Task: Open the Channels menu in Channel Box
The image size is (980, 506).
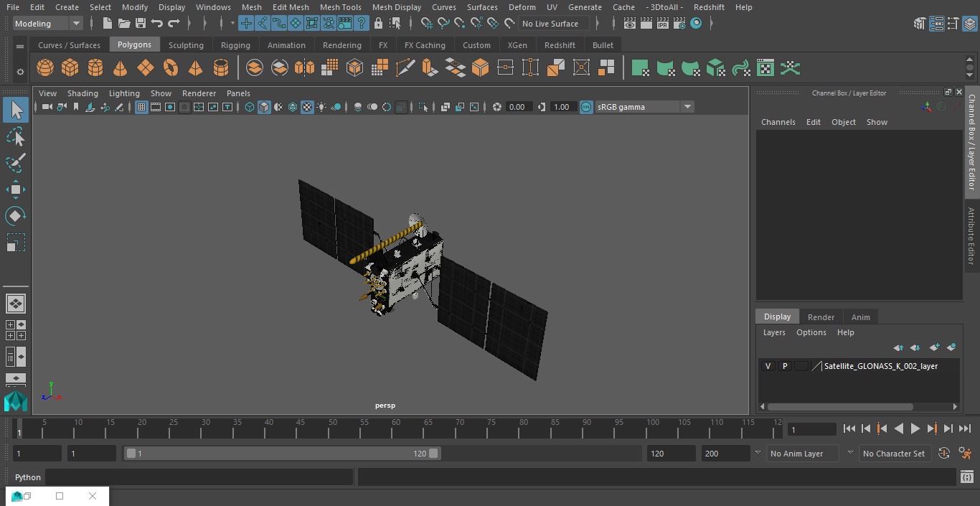Action: tap(778, 122)
